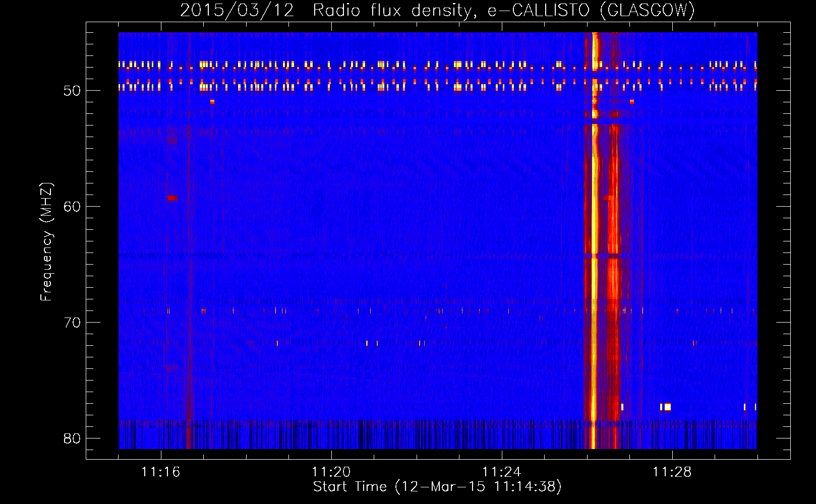
Task: Click the 11:24 time tick label
Action: click(501, 472)
